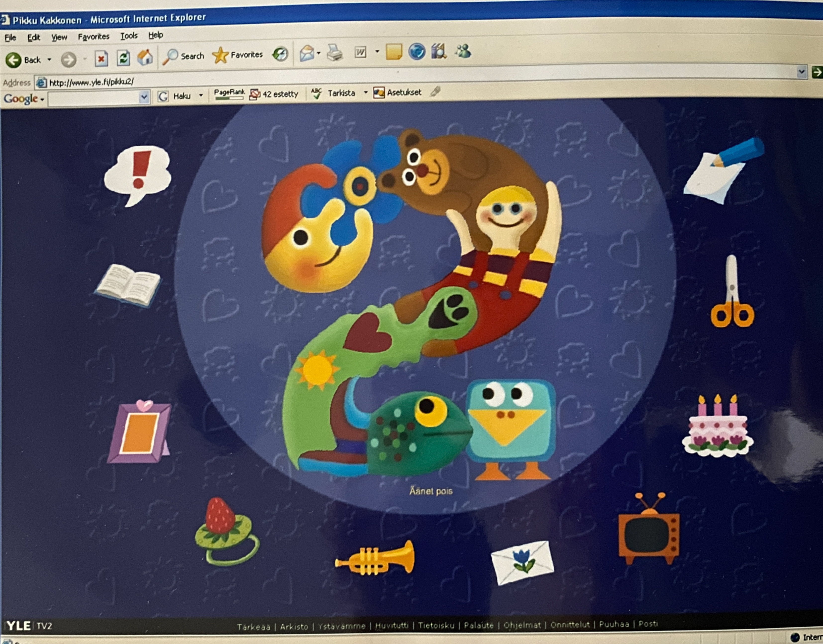The image size is (823, 644).
Task: Open the Palaute footer link
Action: tap(479, 625)
